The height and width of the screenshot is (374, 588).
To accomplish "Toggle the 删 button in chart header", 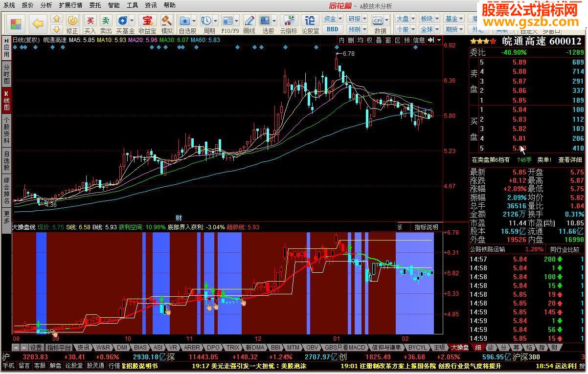I will coord(351,40).
